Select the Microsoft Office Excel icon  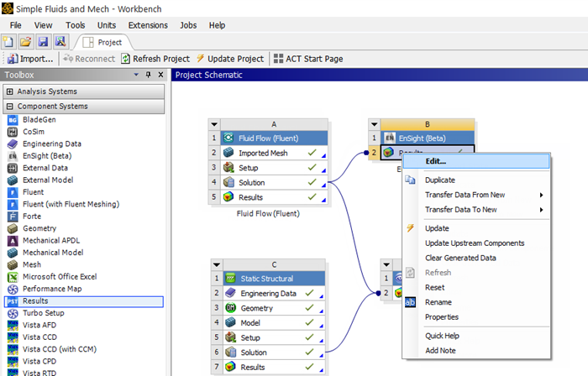click(13, 277)
